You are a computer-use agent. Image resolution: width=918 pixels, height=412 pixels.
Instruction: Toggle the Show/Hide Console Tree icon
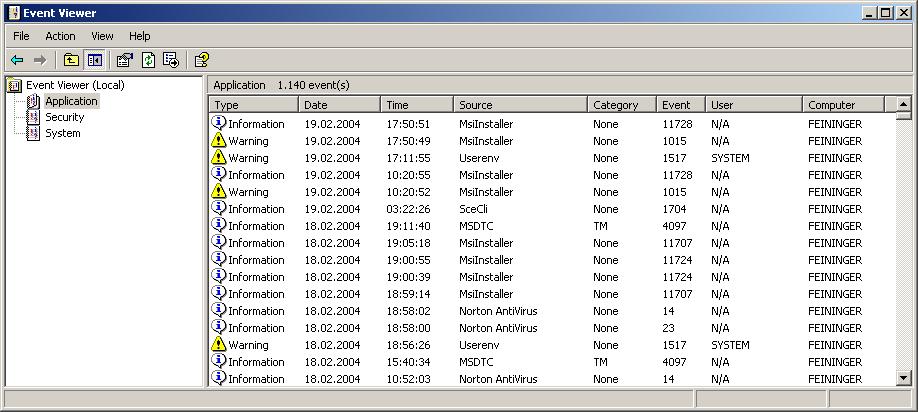tap(94, 60)
